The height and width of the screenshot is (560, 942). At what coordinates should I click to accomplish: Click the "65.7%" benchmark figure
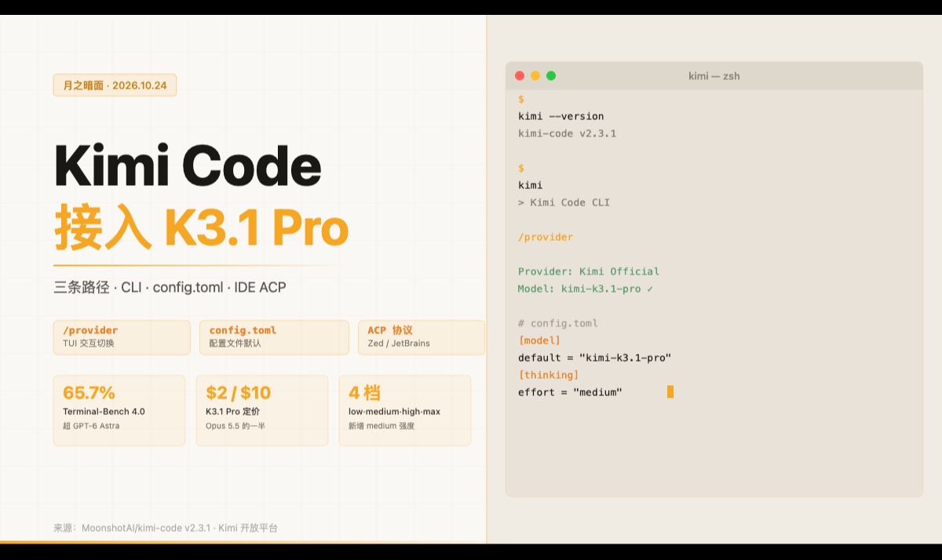pos(89,393)
